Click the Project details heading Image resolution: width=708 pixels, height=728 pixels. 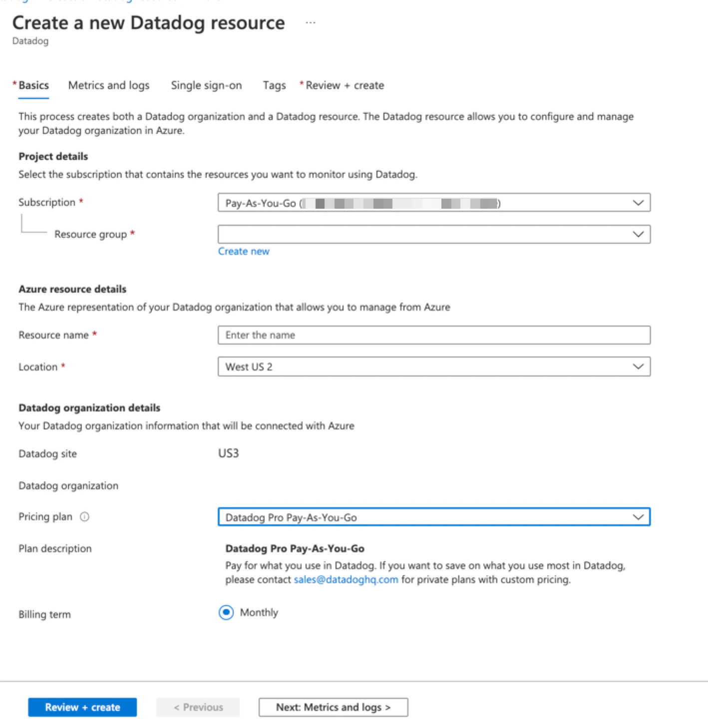(53, 156)
